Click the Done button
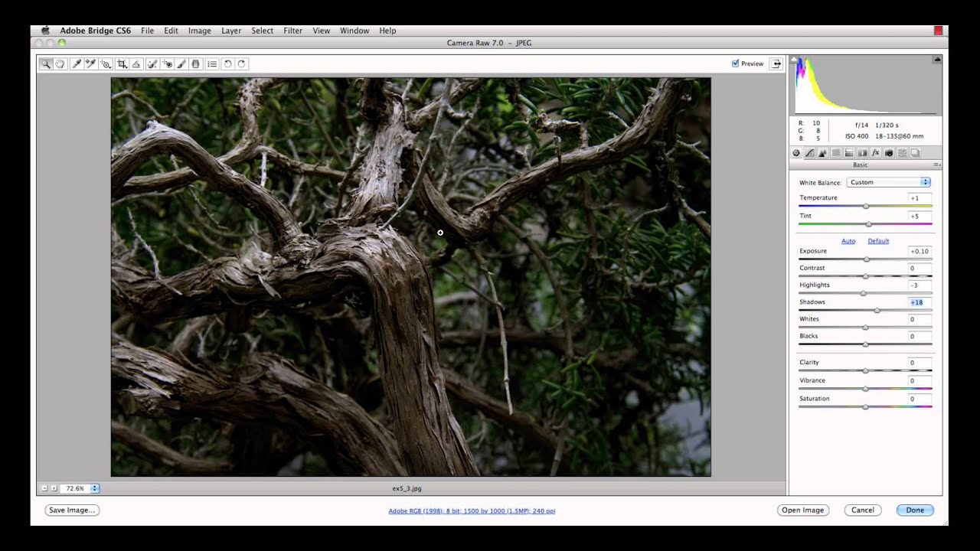The height and width of the screenshot is (551, 980). click(915, 510)
